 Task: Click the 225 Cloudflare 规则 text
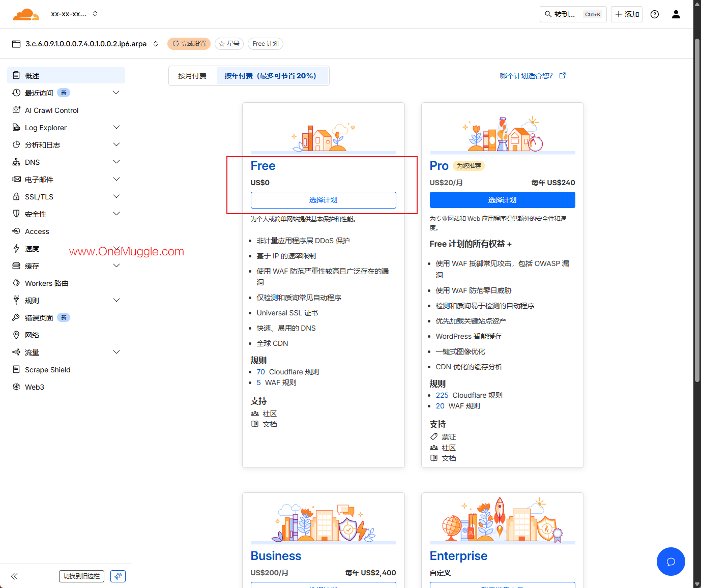click(469, 395)
